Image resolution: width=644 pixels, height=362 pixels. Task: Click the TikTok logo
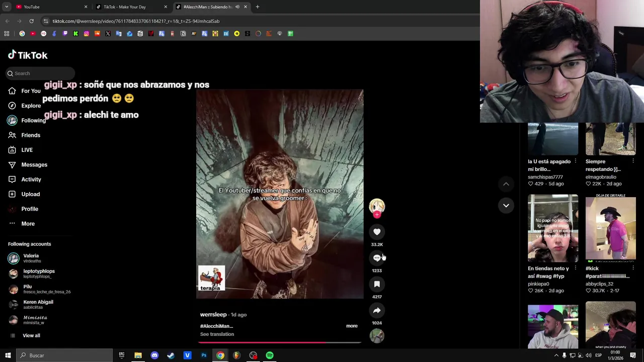tap(28, 55)
